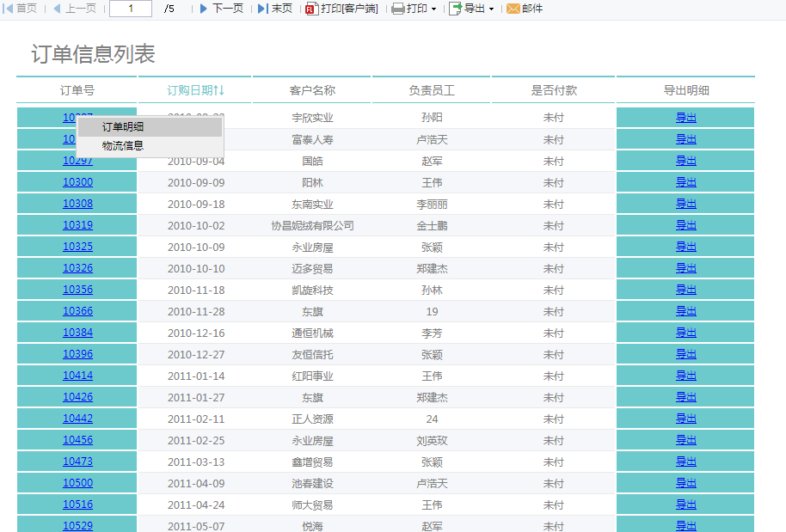Go to previous page icon

(57, 9)
